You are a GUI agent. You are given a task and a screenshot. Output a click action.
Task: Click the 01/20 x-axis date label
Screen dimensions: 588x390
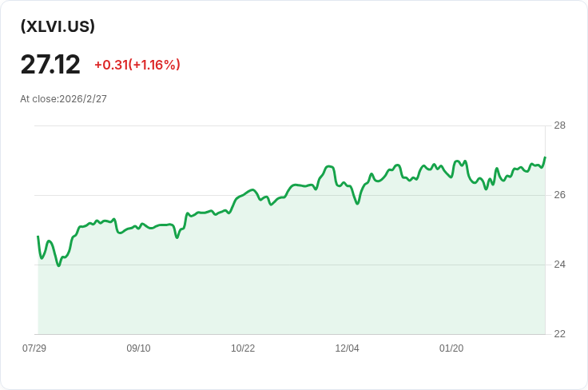pos(451,348)
